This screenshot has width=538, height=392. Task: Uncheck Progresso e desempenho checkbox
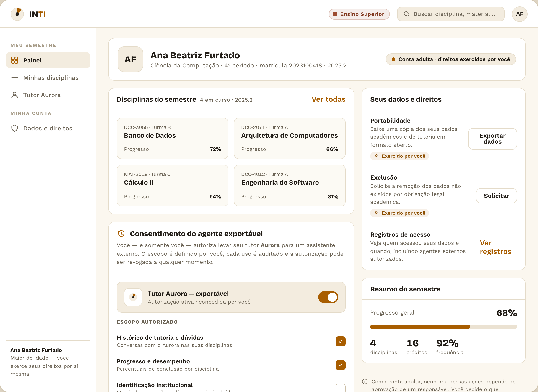pyautogui.click(x=340, y=365)
